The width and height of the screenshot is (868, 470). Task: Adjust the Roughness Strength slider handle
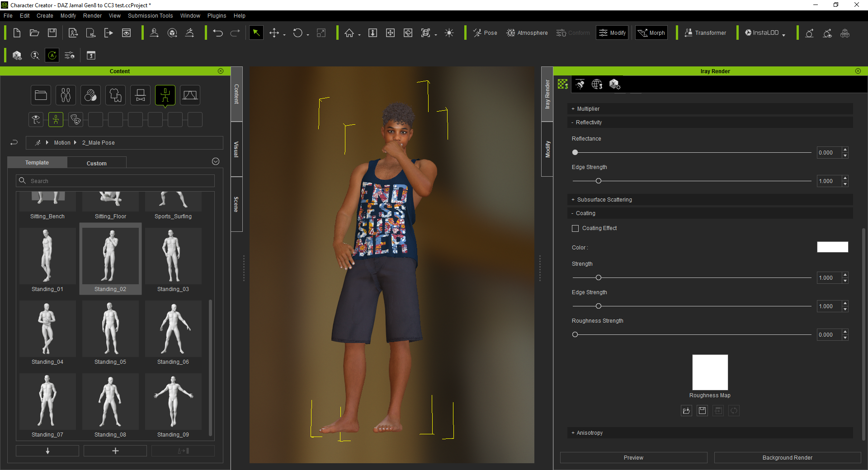pyautogui.click(x=575, y=335)
